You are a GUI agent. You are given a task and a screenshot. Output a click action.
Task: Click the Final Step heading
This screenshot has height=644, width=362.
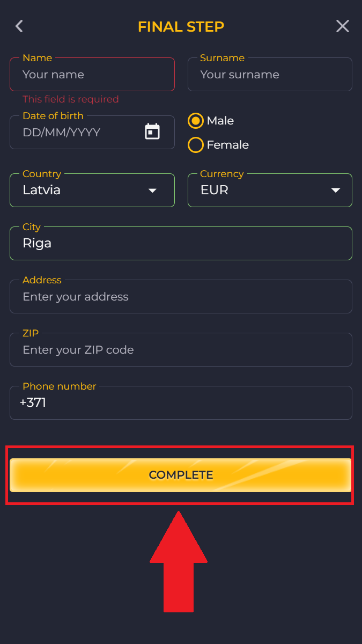tap(181, 26)
